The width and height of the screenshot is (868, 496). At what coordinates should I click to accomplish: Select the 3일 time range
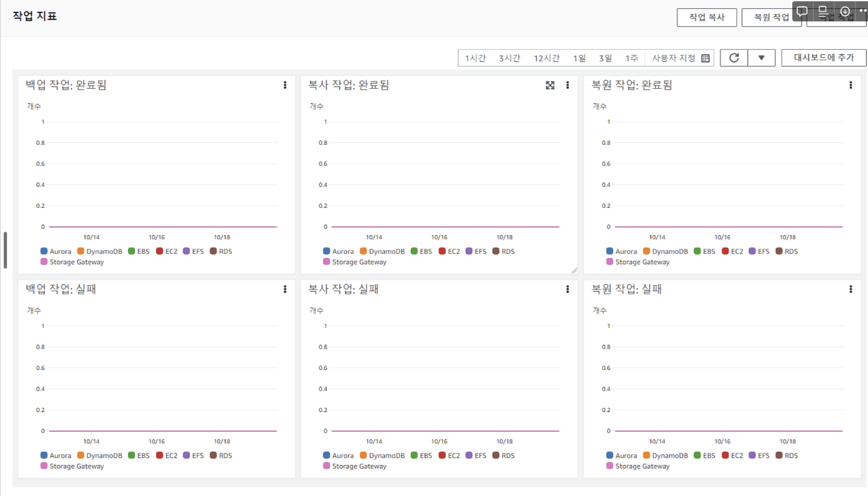pos(606,58)
